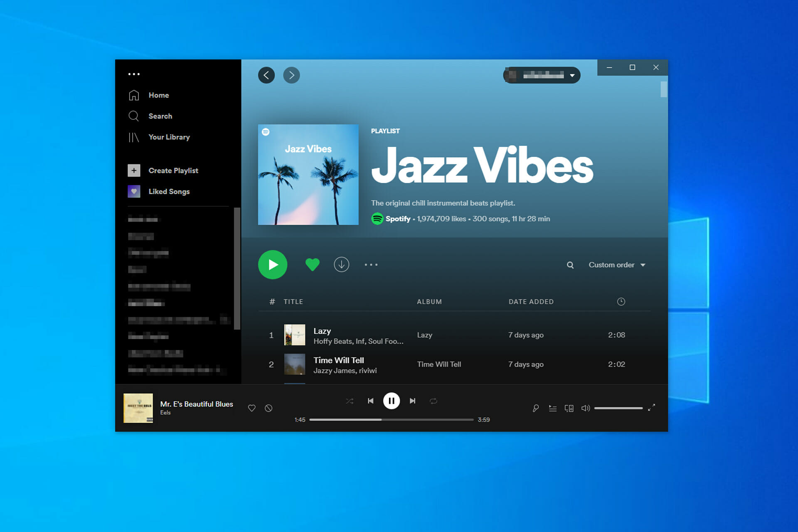Save Jazz Vibes with the heart button
The width and height of the screenshot is (798, 532).
pos(312,264)
